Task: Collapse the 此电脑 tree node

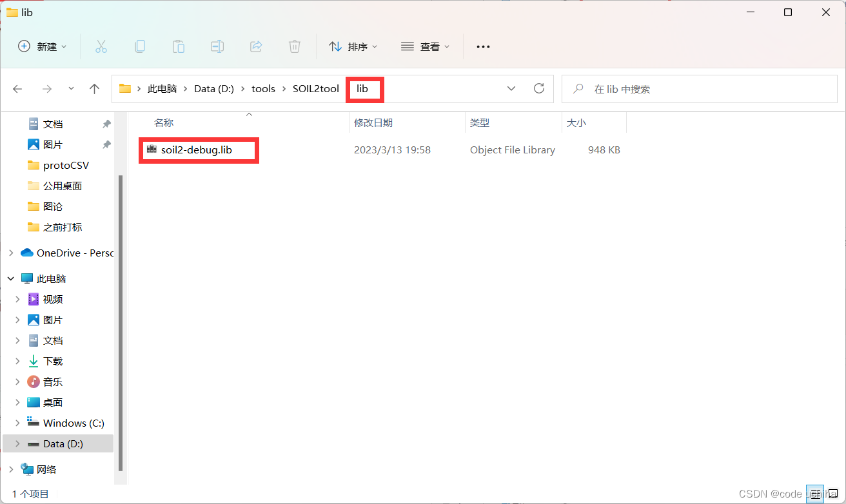Action: pyautogui.click(x=11, y=278)
